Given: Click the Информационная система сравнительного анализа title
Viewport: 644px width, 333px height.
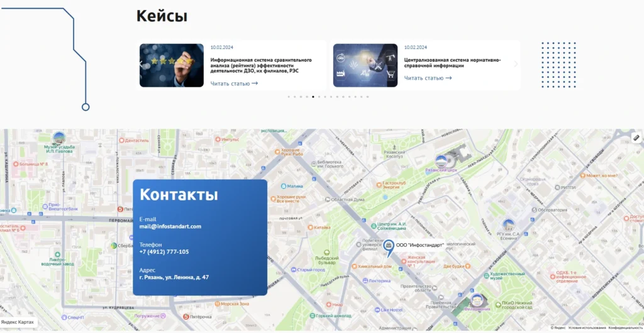Looking at the screenshot, I should tap(261, 65).
